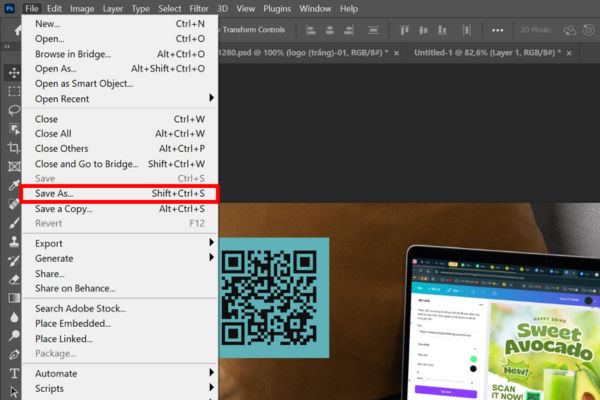600x400 pixels.
Task: Select the Lasso tool
Action: click(14, 110)
